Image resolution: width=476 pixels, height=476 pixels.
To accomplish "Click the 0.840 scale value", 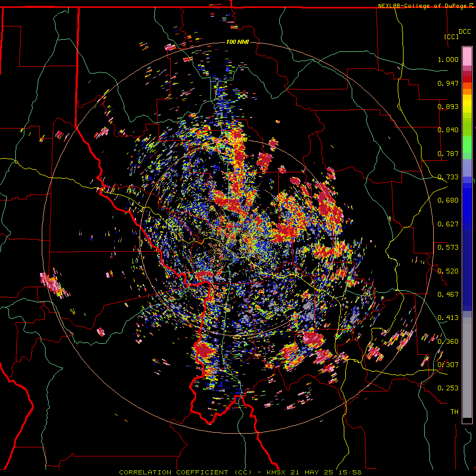I will pyautogui.click(x=448, y=130).
